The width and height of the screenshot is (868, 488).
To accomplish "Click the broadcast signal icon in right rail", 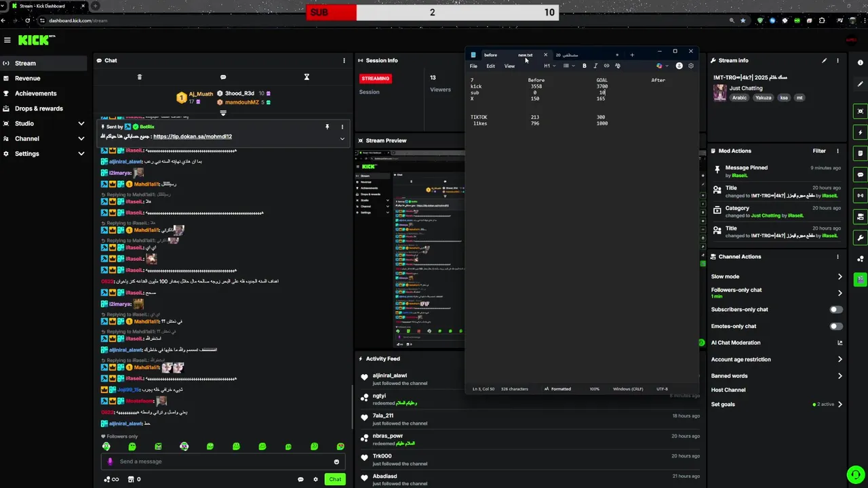I will 861,196.
